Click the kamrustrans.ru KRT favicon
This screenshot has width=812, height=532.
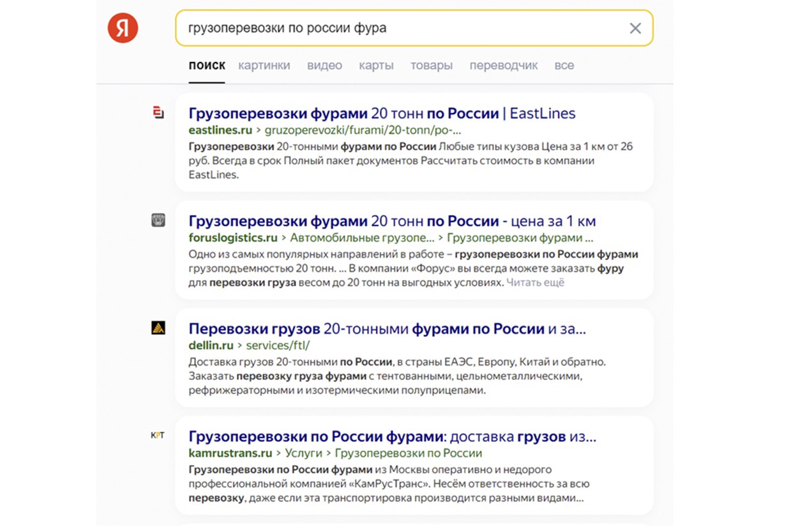tap(158, 436)
